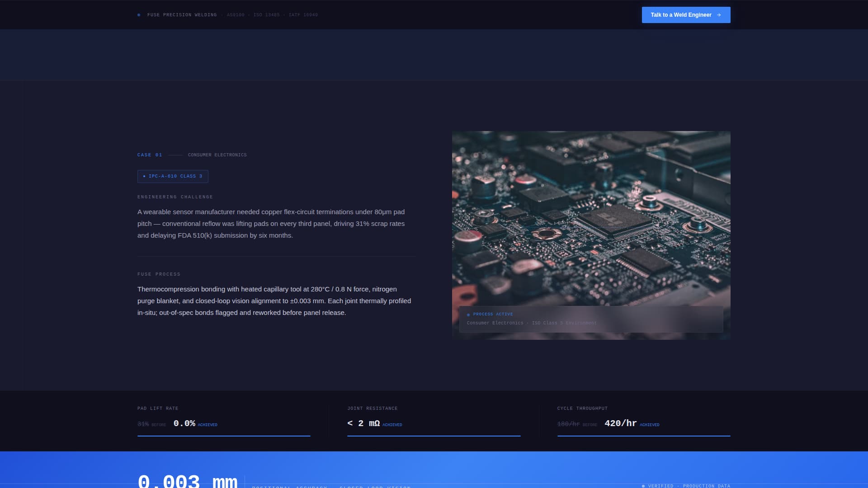Image resolution: width=868 pixels, height=488 pixels.
Task: Click the struck-through 31% before value
Action: click(143, 424)
